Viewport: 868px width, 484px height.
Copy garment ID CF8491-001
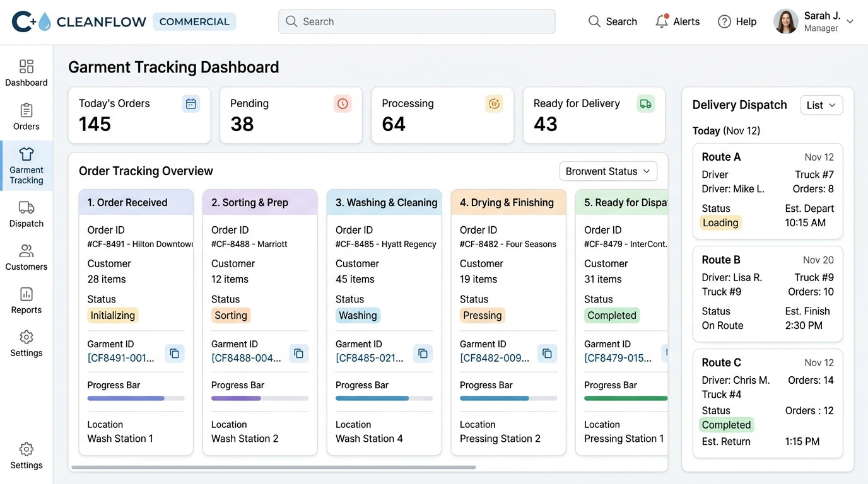pyautogui.click(x=175, y=354)
